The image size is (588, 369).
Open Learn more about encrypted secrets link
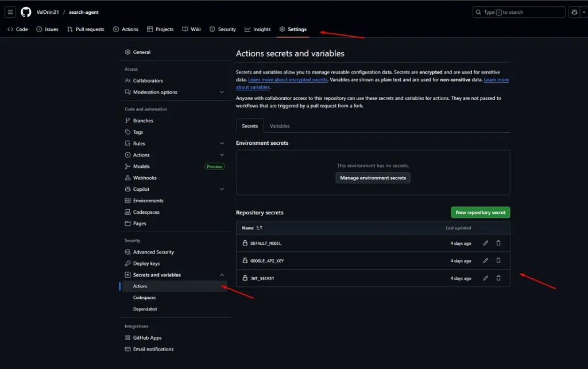click(x=288, y=80)
